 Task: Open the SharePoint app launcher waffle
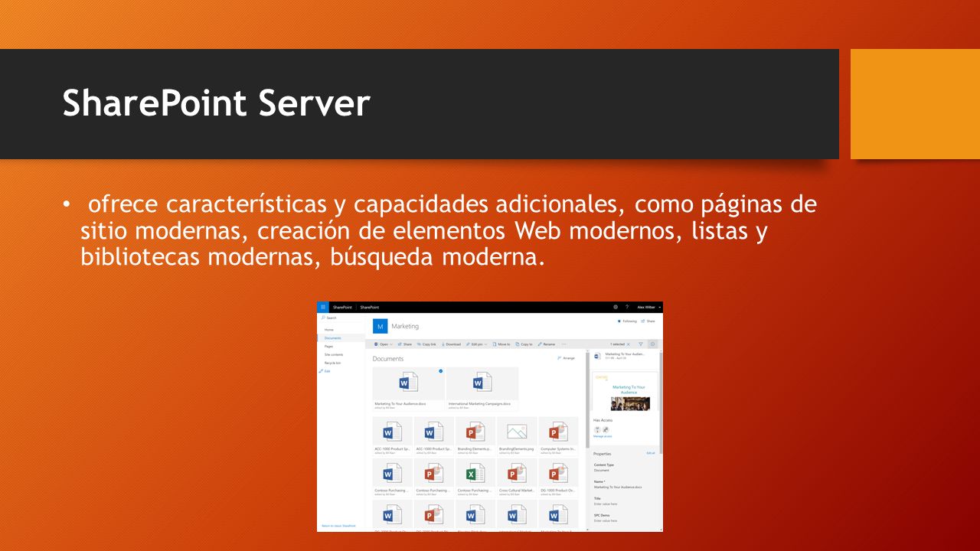[x=322, y=307]
